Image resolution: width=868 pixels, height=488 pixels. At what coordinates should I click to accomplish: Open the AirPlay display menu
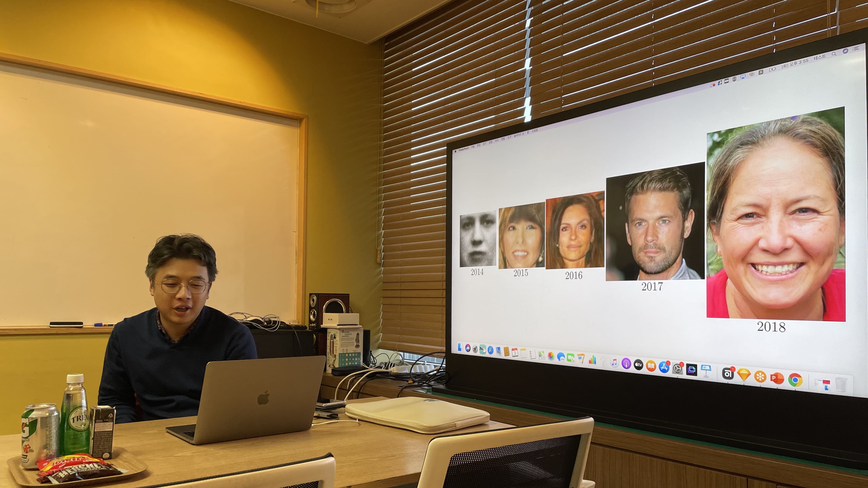(743, 77)
